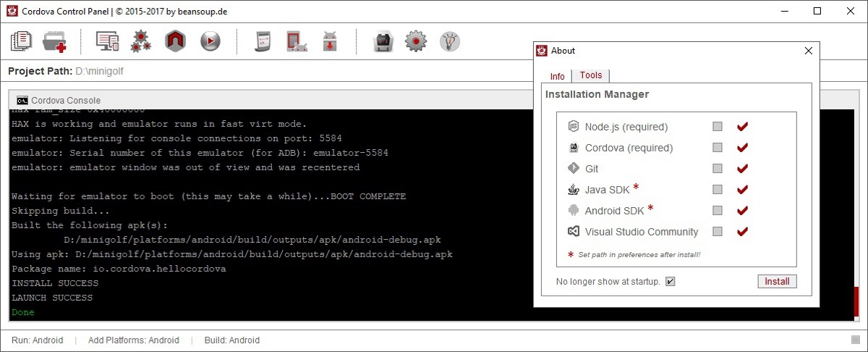Screen dimensions: 868x352
Task: Close the About dialog
Action: tap(809, 51)
